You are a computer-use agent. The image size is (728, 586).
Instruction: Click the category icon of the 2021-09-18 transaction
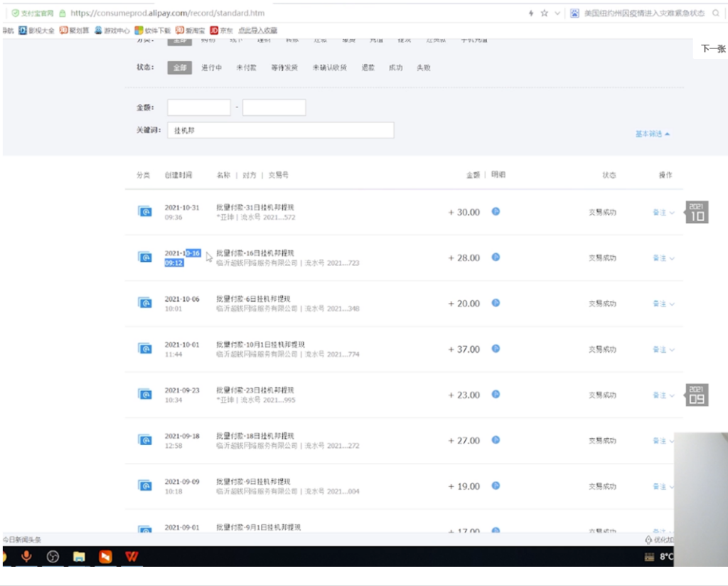145,440
